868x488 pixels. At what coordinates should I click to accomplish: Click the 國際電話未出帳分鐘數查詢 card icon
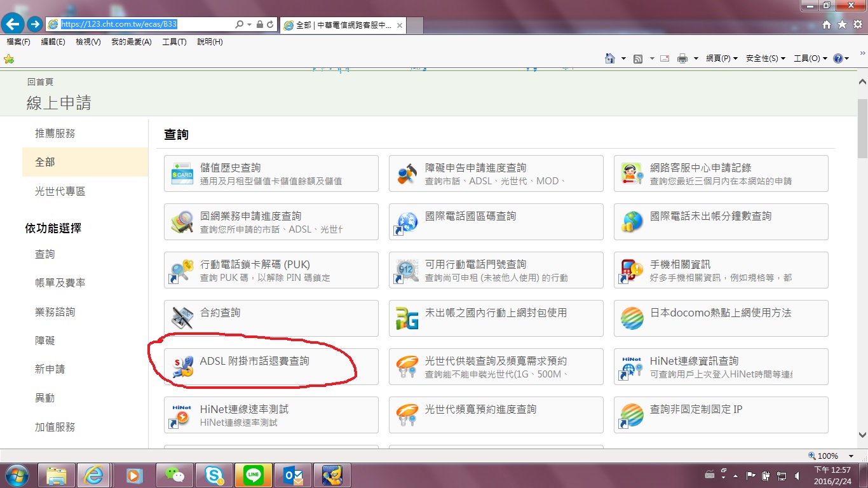coord(632,222)
